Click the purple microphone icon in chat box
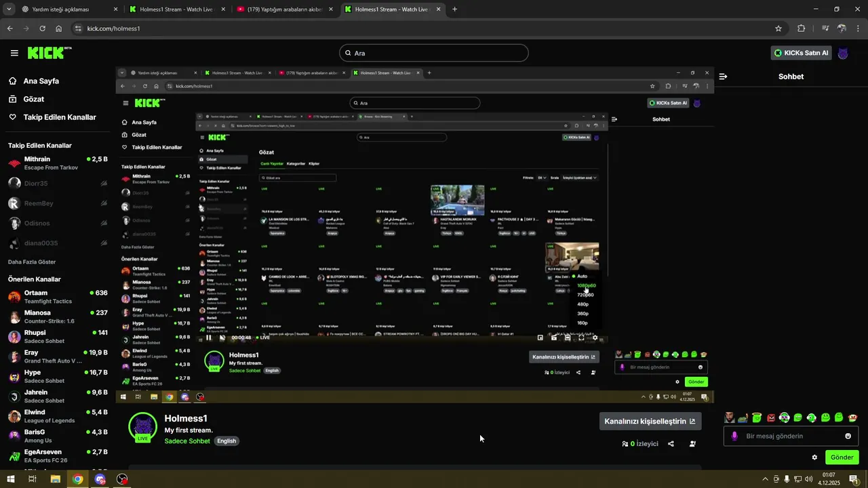 [734, 436]
